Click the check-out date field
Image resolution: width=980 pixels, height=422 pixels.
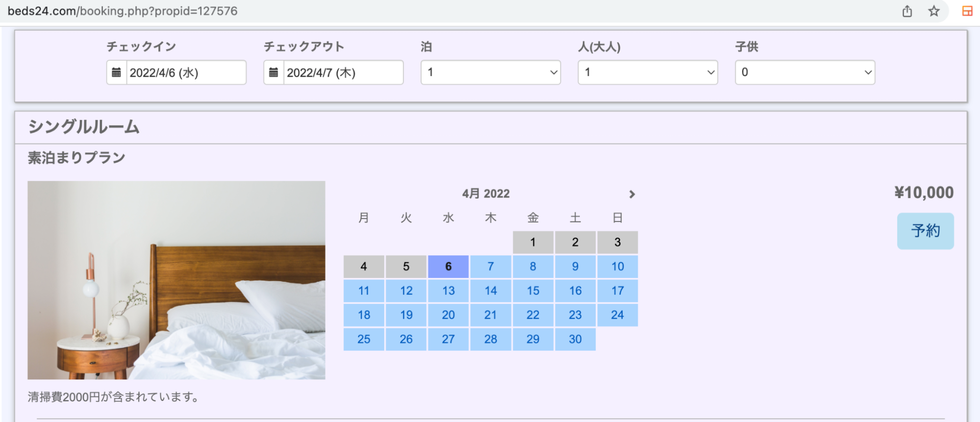click(x=343, y=73)
